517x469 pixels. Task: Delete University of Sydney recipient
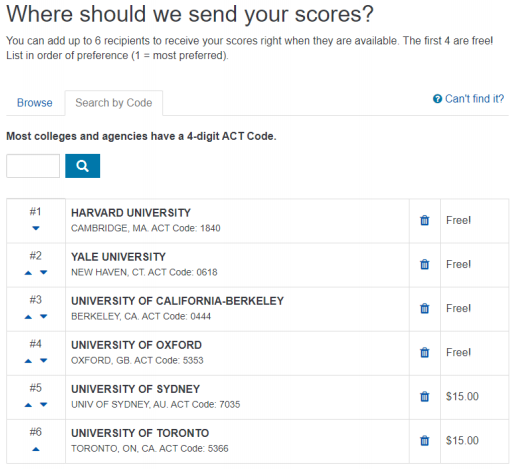(424, 396)
